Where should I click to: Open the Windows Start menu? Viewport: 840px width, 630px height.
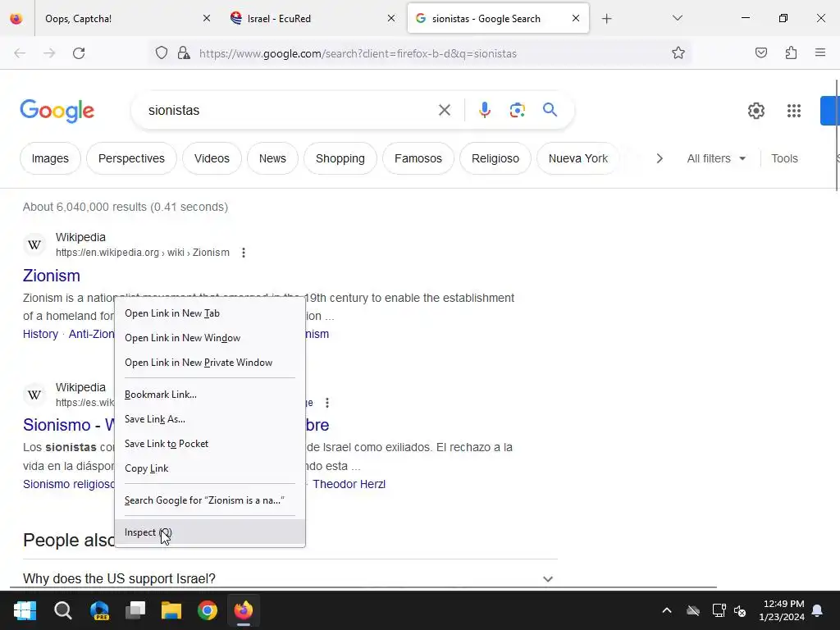click(25, 610)
